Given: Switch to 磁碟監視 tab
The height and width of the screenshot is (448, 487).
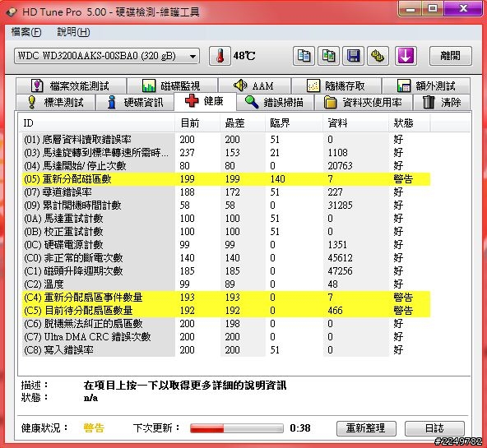Looking at the screenshot, I should (172, 85).
